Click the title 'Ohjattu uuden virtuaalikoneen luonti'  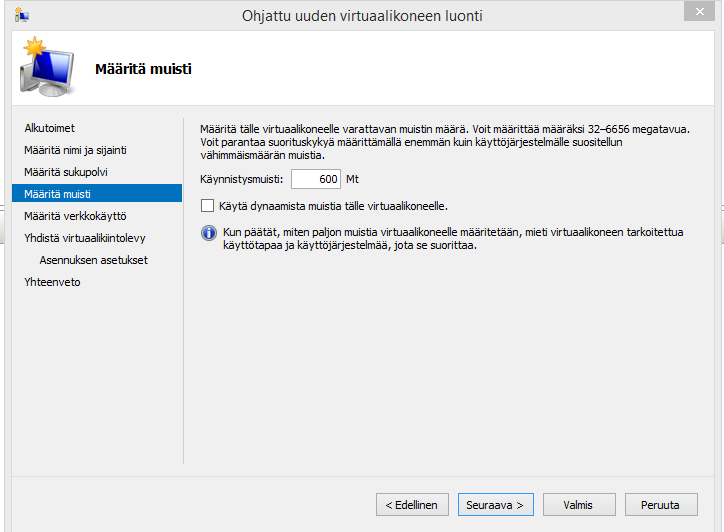coord(362,16)
